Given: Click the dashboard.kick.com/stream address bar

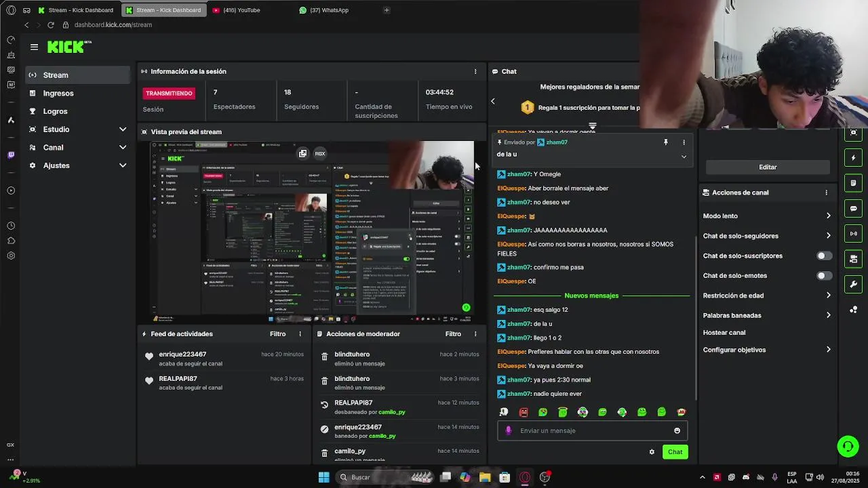Looking at the screenshot, I should click(113, 25).
